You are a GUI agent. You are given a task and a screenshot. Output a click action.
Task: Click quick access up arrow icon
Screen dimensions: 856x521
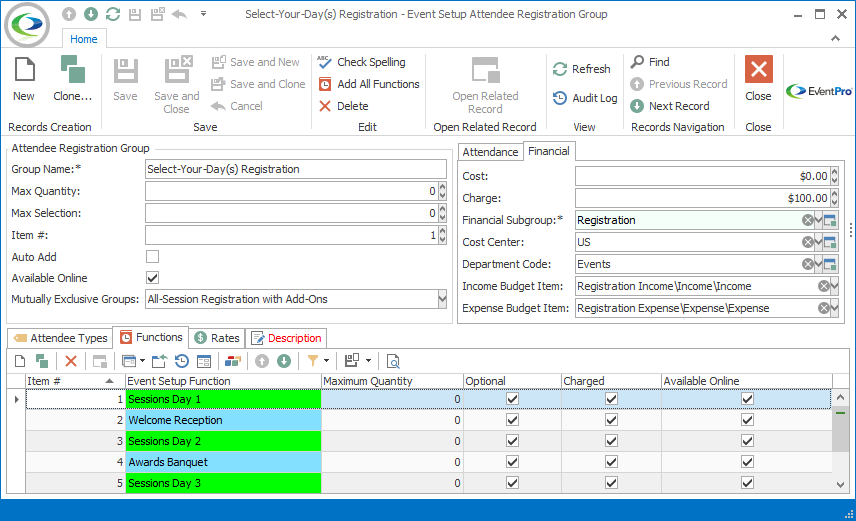69,14
